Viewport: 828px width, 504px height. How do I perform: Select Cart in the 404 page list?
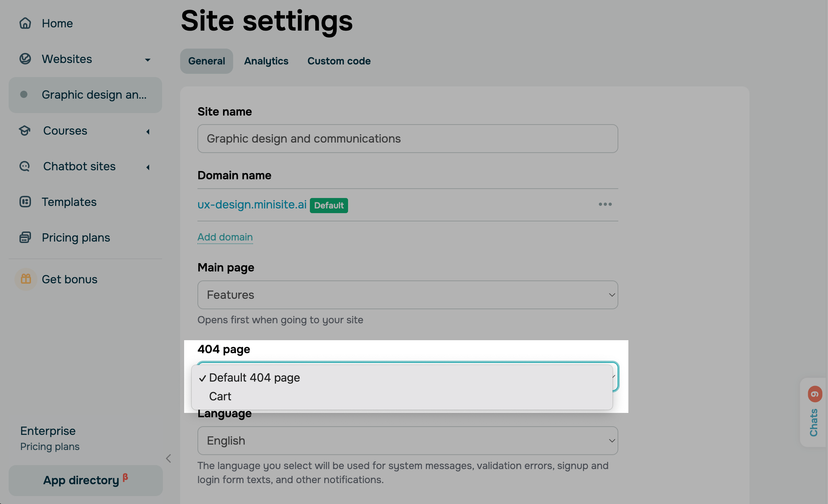(220, 396)
